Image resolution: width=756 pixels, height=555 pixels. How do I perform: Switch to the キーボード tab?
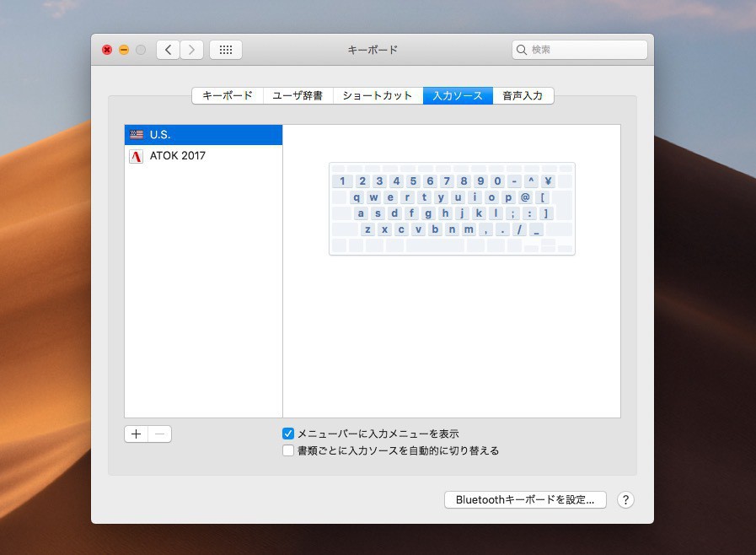pyautogui.click(x=228, y=95)
